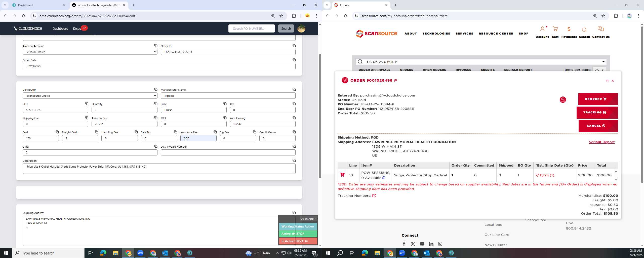Copy the Shipping Fee value
Screen dimensions: 644x258
[x=87, y=118]
